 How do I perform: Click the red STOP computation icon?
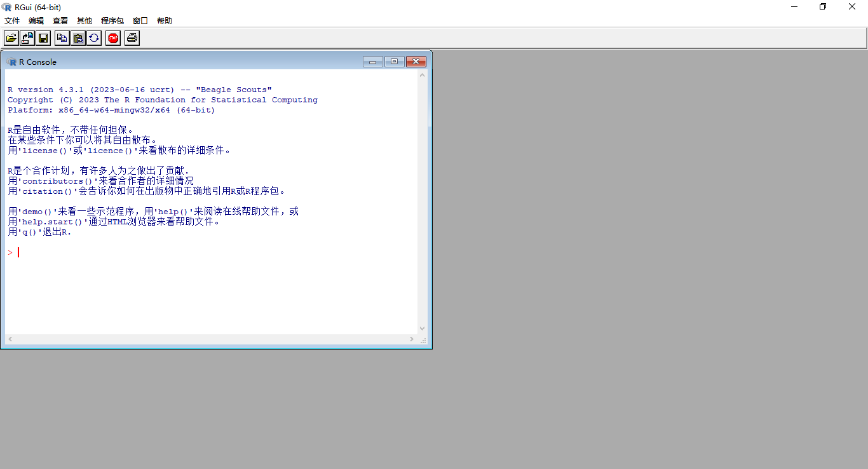click(113, 38)
